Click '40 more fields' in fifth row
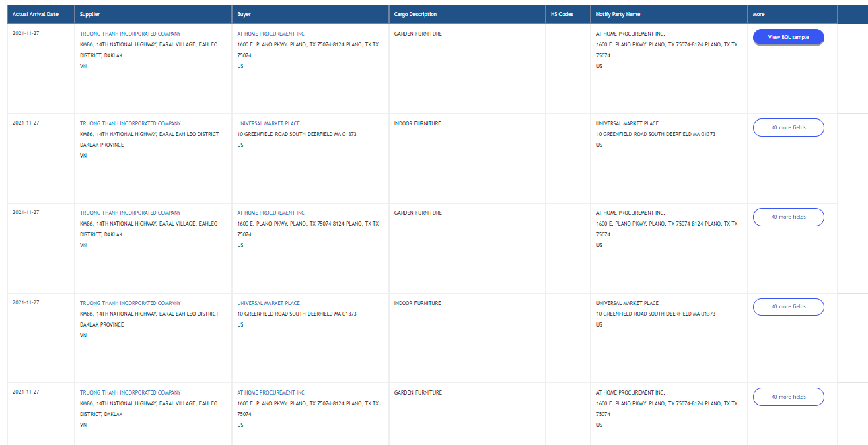 [x=788, y=397]
